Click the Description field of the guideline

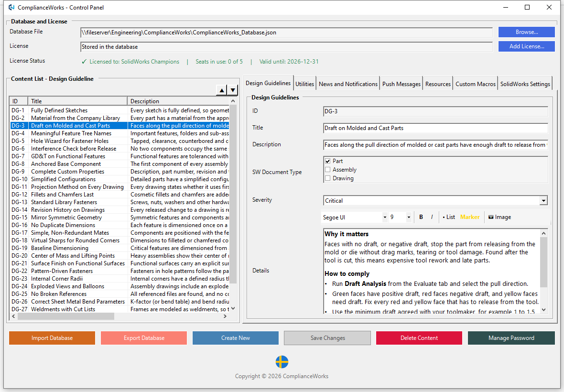[435, 145]
